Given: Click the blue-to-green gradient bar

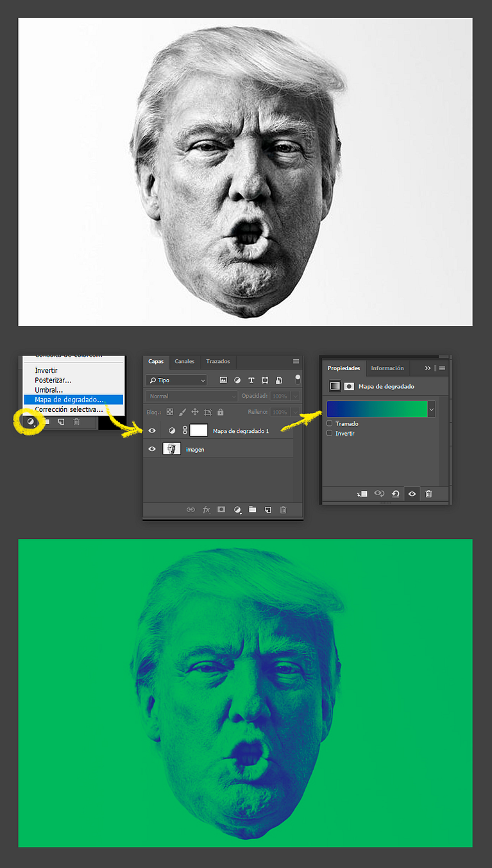Looking at the screenshot, I should [x=377, y=409].
